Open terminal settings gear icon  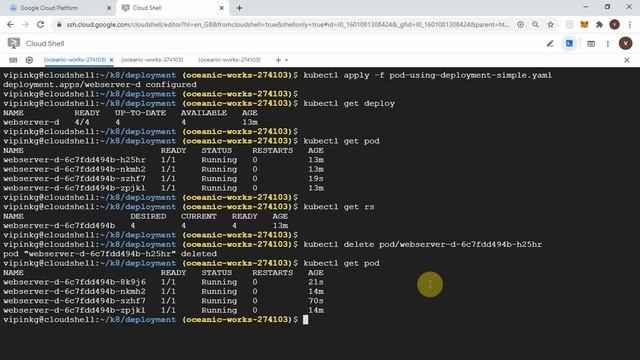pyautogui.click(x=29, y=60)
